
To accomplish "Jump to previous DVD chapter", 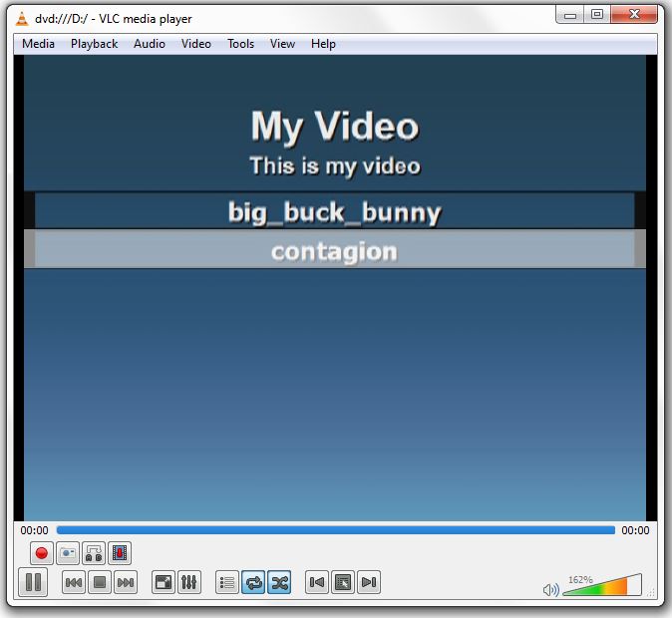I will click(x=317, y=582).
